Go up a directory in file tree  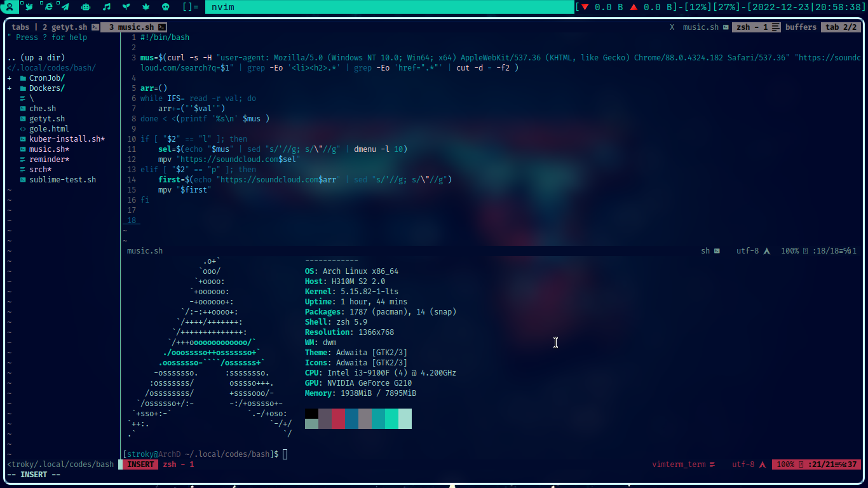point(36,58)
